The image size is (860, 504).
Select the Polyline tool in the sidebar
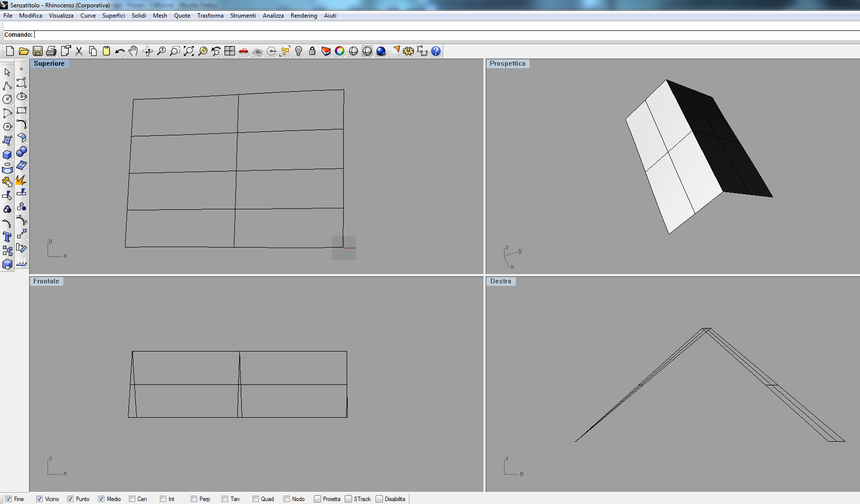pyautogui.click(x=7, y=86)
